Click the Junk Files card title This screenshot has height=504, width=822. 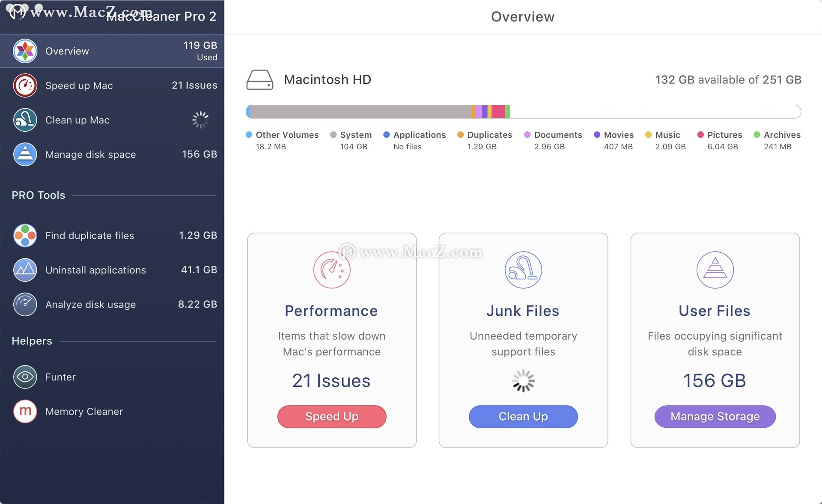pos(523,311)
